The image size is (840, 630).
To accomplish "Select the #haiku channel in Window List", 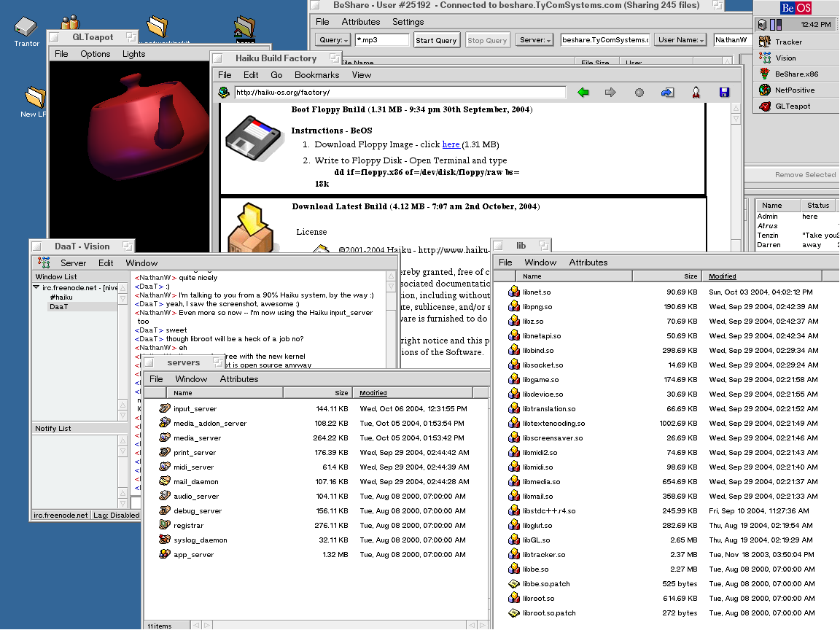I will point(61,297).
